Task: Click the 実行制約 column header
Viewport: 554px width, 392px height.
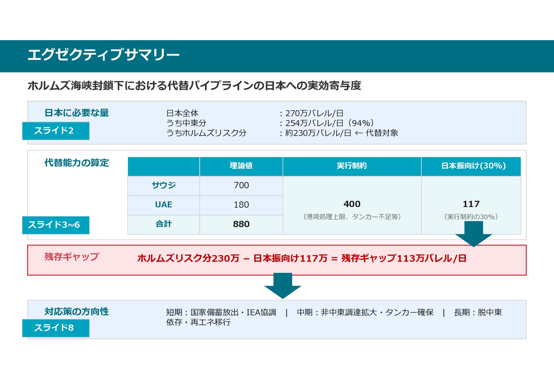Action: pyautogui.click(x=352, y=166)
